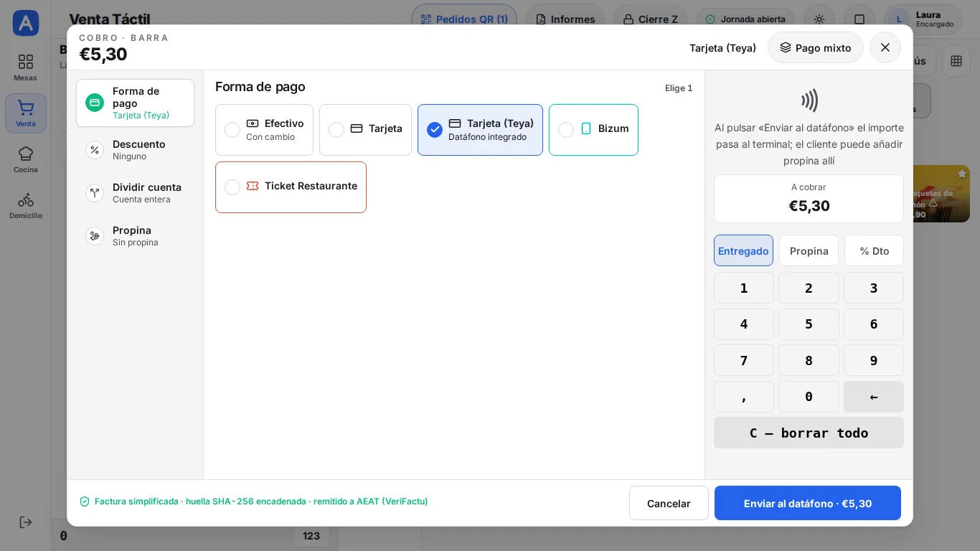This screenshot has height=551, width=980.
Task: Choose Ticket Restaurante payment option
Action: click(291, 187)
